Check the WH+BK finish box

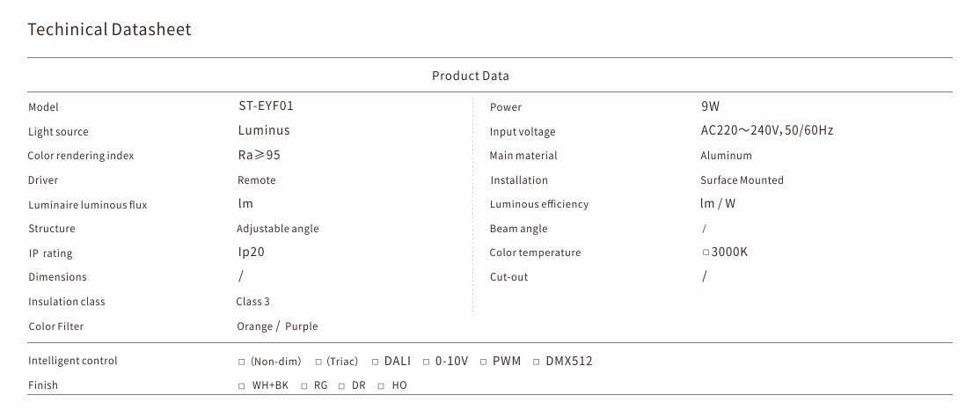(242, 385)
